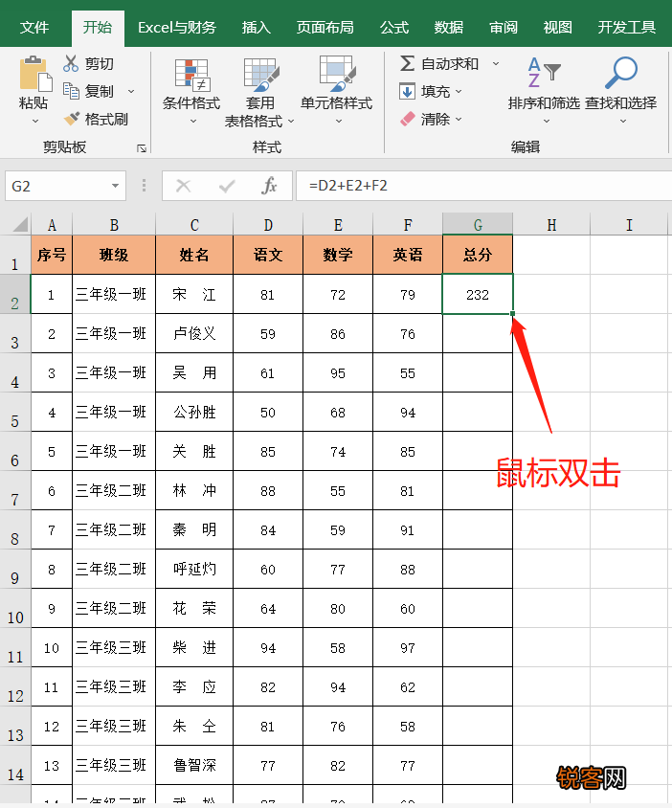Select column H header

click(x=551, y=225)
